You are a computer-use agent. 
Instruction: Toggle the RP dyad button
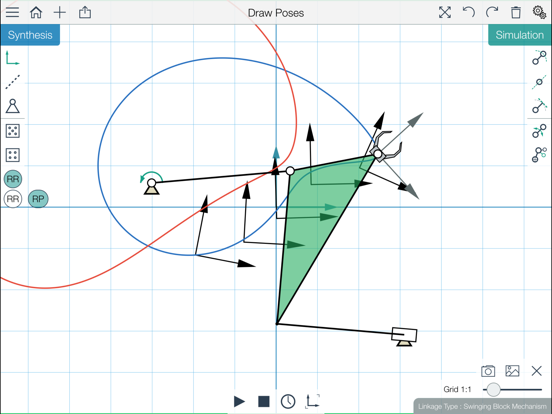point(38,199)
